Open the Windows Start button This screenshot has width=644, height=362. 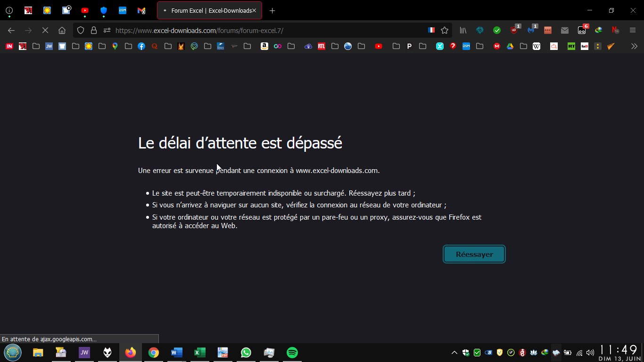tap(13, 353)
